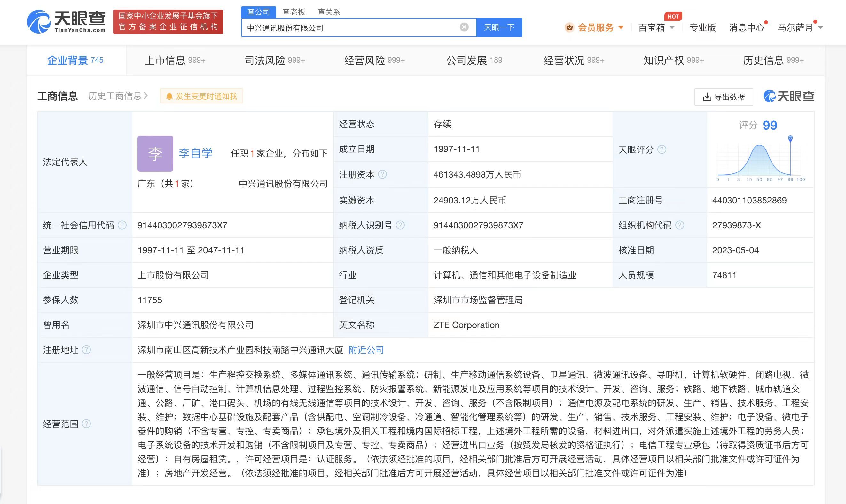
Task: Click the help icon beside 组织机构代码
Action: click(x=680, y=225)
